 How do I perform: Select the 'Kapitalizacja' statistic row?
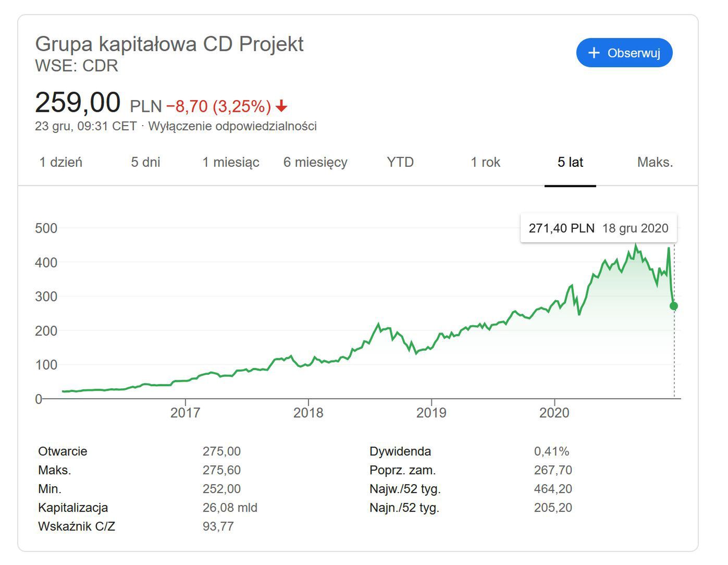(x=73, y=507)
